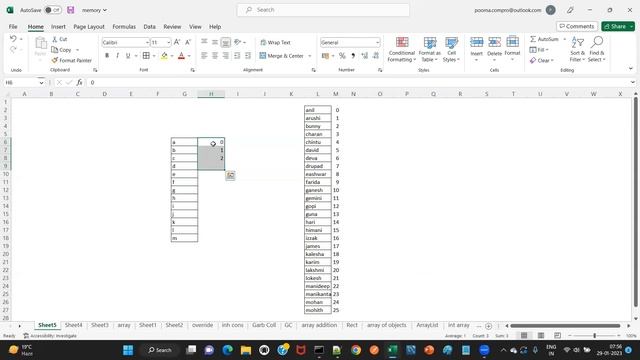Apply yellow Fill Color

coord(164,56)
